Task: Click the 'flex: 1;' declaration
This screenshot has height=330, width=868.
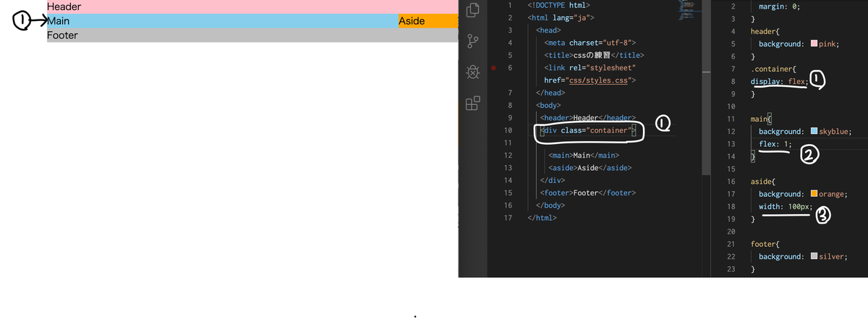Action: (775, 145)
